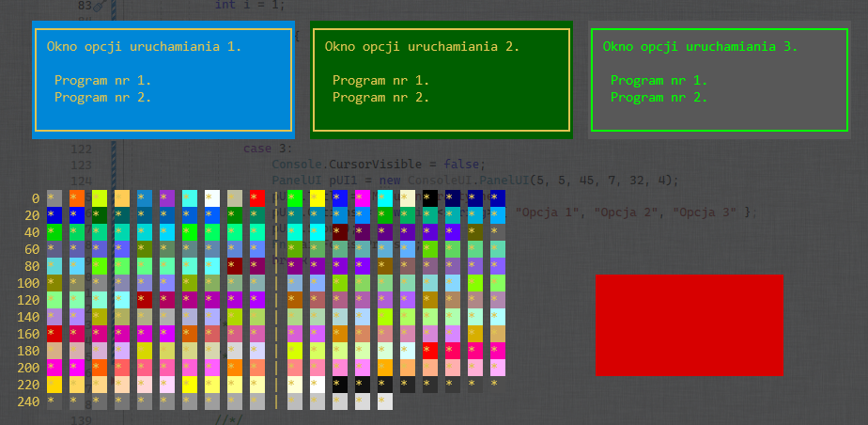868x425 pixels.
Task: Click the magenta swatch in row 0
Action: coord(363,198)
